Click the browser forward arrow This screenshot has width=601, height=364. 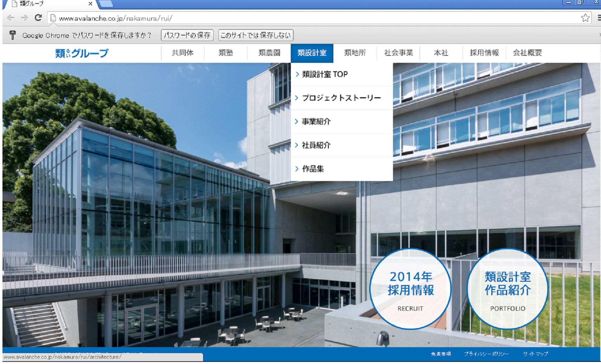click(24, 18)
